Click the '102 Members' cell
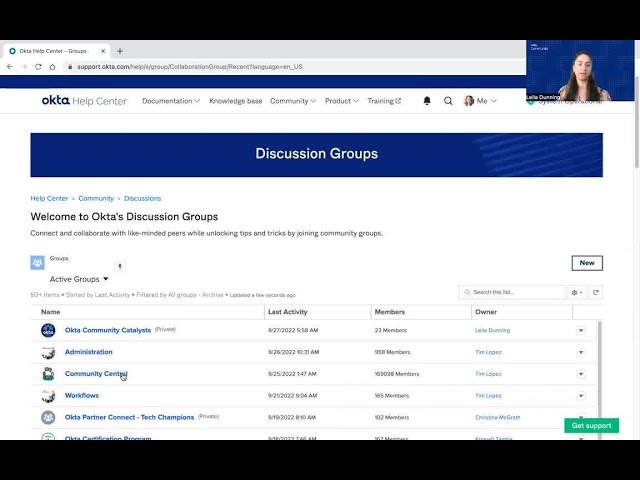 point(391,417)
